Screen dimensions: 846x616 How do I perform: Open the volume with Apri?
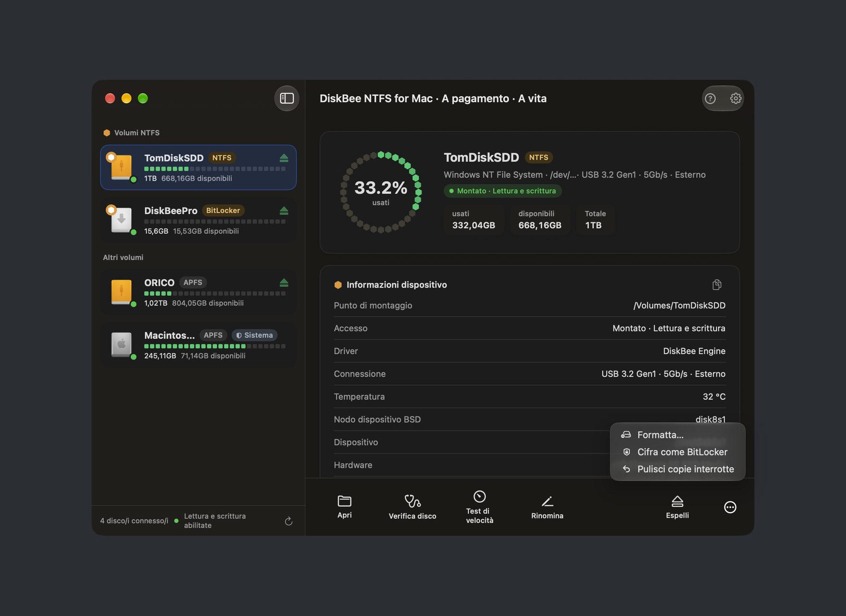pos(344,507)
